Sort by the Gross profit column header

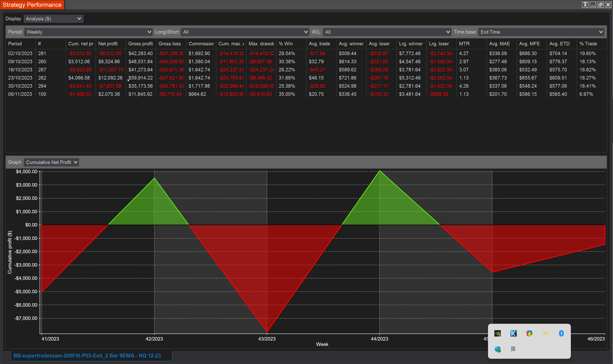click(141, 44)
